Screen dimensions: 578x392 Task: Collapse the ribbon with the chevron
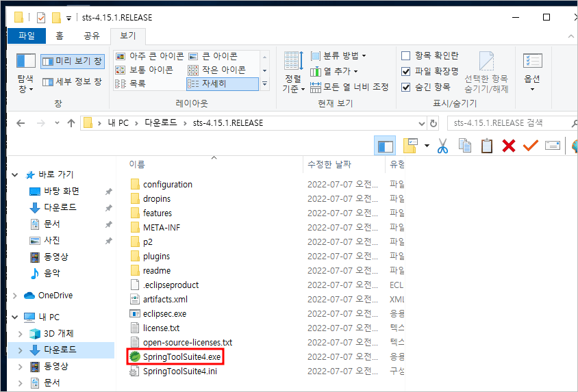point(570,36)
